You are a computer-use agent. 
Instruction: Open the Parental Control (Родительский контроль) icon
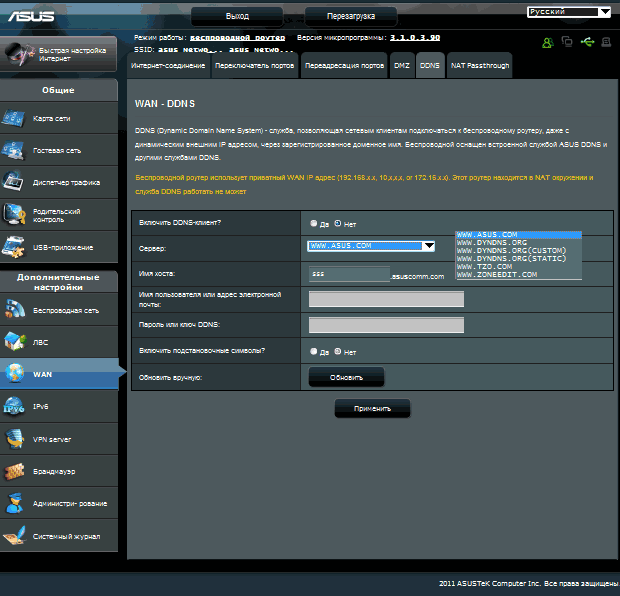pyautogui.click(x=13, y=214)
